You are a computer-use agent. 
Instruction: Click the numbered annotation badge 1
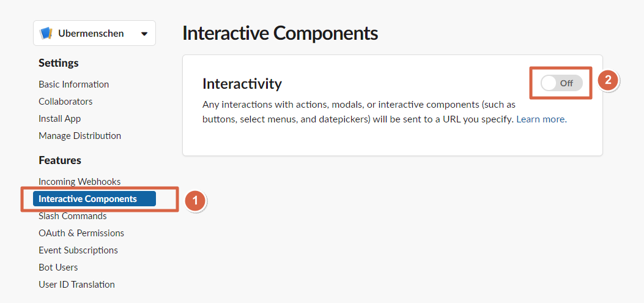coord(195,200)
